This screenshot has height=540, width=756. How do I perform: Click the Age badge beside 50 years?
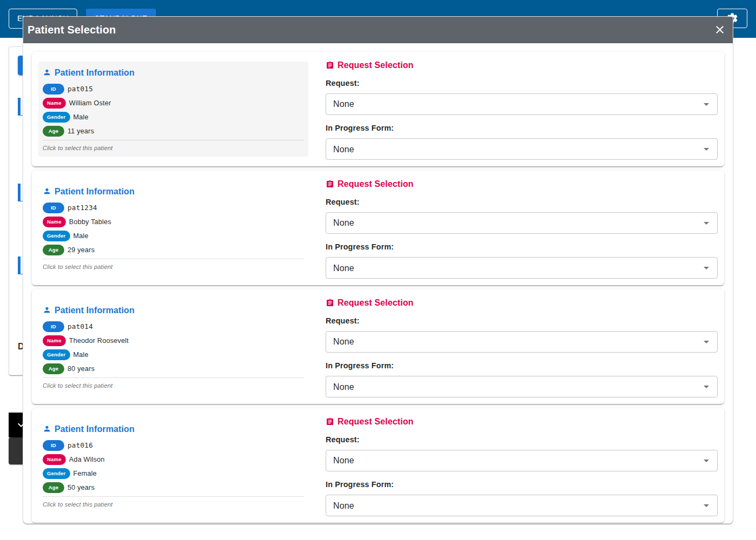(53, 488)
